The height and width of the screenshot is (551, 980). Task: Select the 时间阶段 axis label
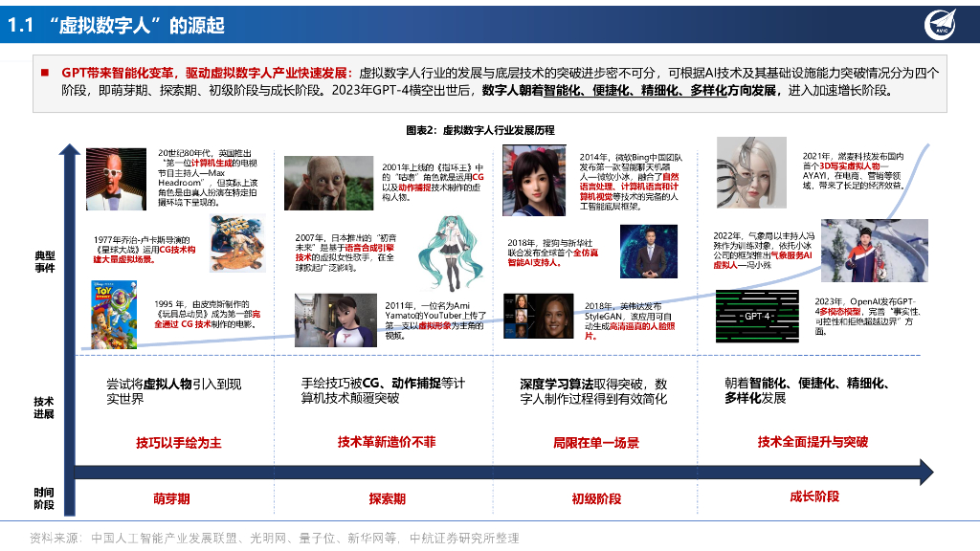(44, 498)
